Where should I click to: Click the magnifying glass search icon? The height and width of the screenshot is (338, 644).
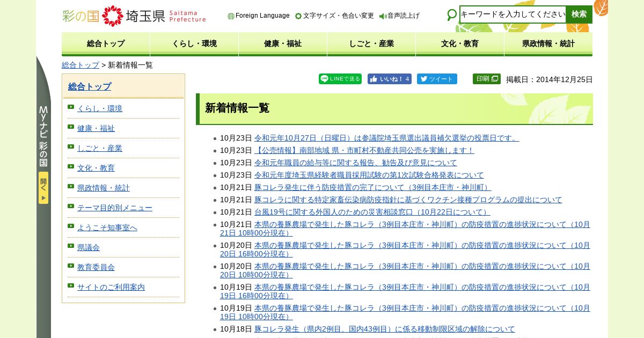452,15
